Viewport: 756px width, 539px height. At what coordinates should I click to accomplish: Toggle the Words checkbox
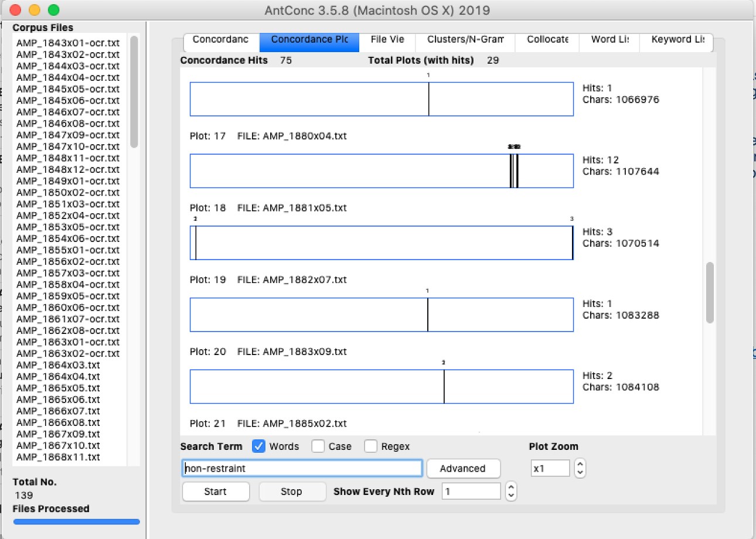[x=258, y=446]
